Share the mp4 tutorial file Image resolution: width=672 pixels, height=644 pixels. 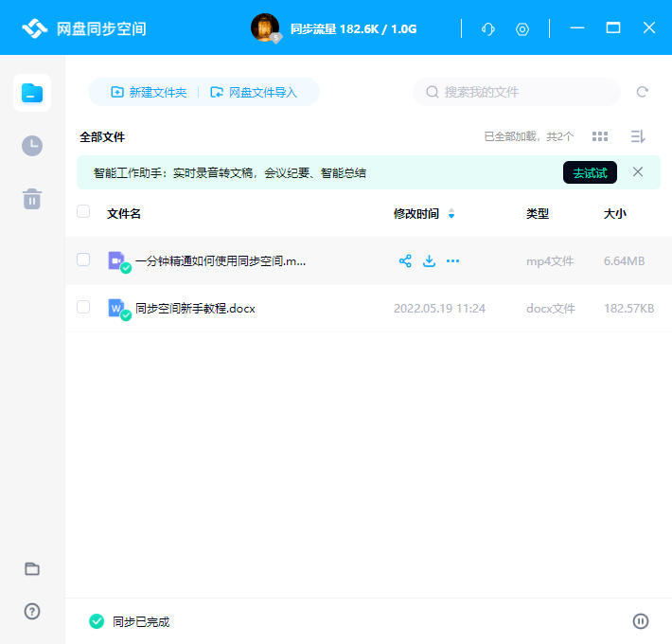pyautogui.click(x=405, y=260)
